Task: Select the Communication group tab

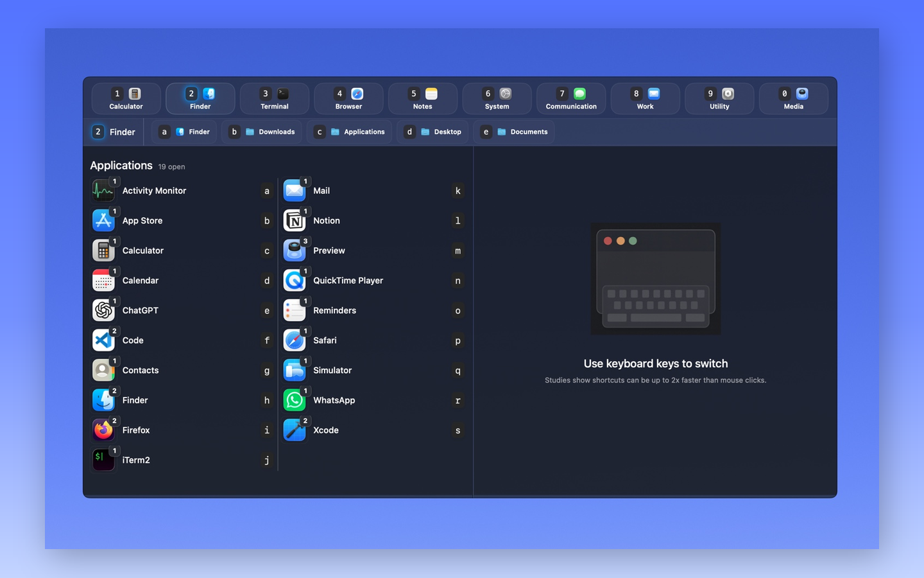Action: coord(571,99)
